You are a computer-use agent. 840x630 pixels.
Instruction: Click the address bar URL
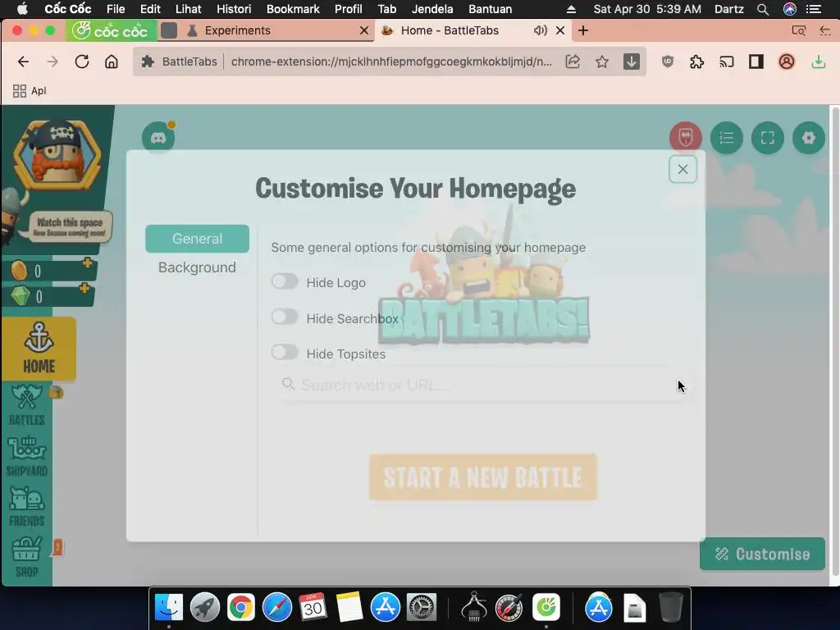pos(391,62)
